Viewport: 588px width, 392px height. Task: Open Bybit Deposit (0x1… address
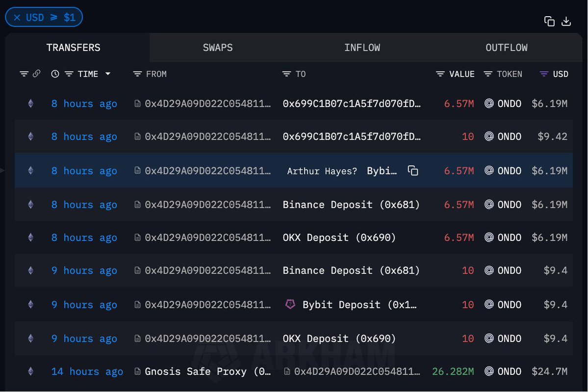pyautogui.click(x=359, y=305)
